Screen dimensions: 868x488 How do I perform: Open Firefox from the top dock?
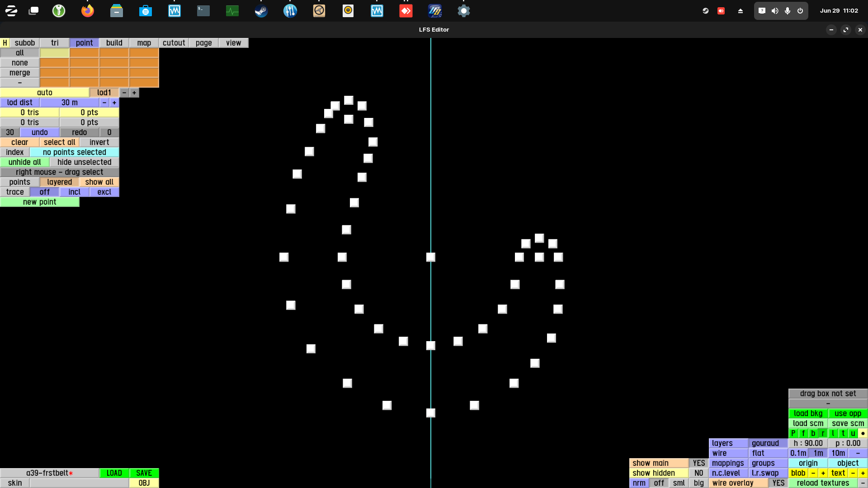pyautogui.click(x=87, y=10)
